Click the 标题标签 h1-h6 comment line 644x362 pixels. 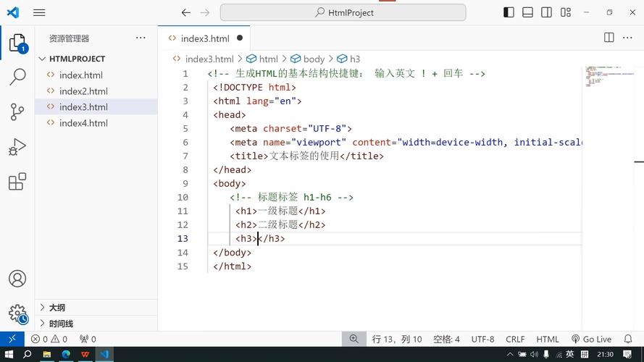click(x=292, y=198)
